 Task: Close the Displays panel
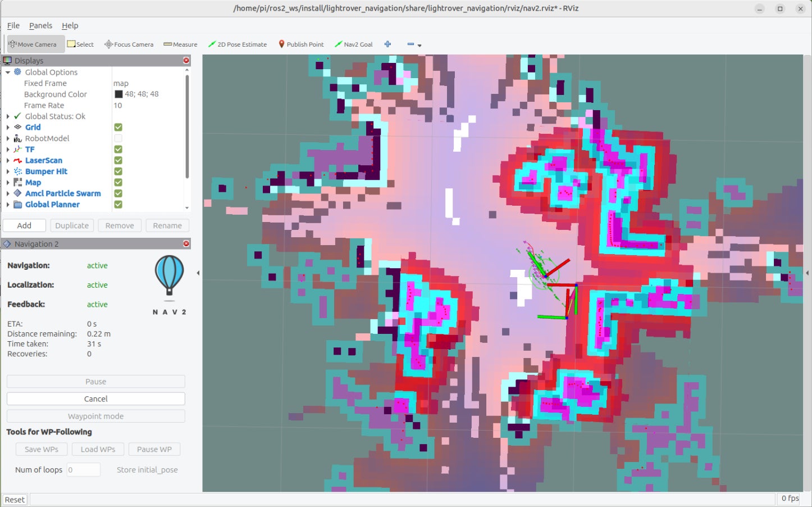pyautogui.click(x=186, y=60)
